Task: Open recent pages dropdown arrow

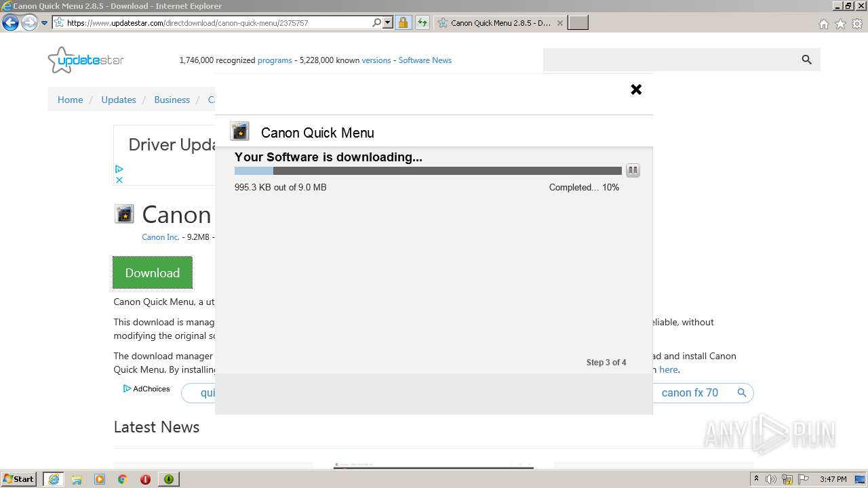Action: (x=45, y=23)
